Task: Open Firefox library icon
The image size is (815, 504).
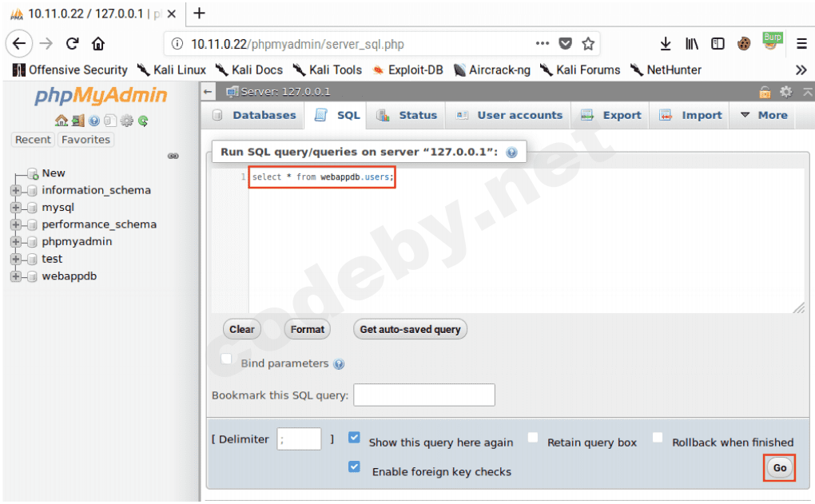Action: coord(691,44)
